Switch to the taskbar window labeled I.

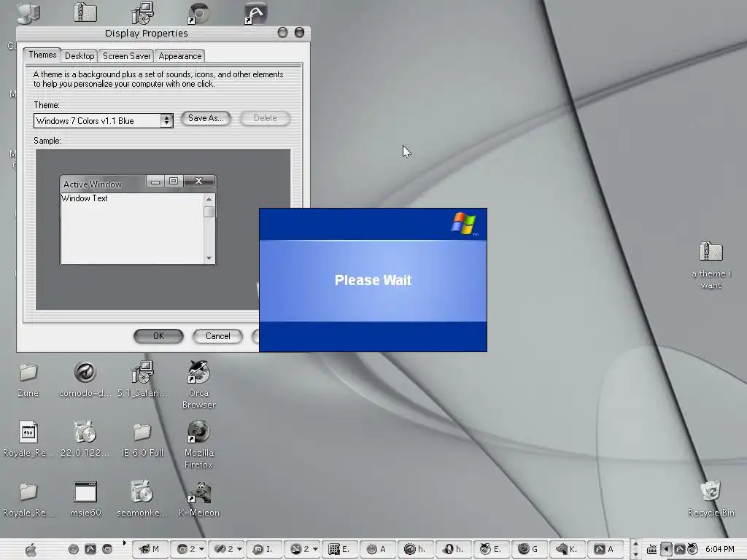[x=263, y=549]
